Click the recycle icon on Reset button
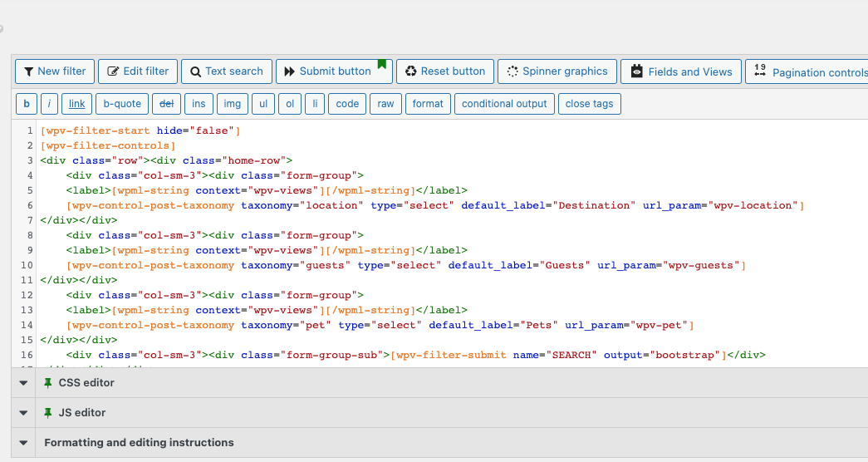 [411, 71]
